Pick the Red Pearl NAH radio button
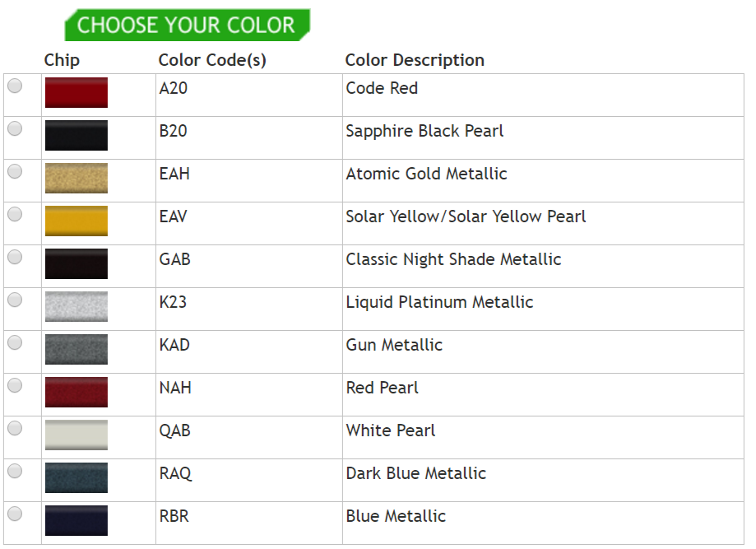The height and width of the screenshot is (549, 756). pos(15,385)
